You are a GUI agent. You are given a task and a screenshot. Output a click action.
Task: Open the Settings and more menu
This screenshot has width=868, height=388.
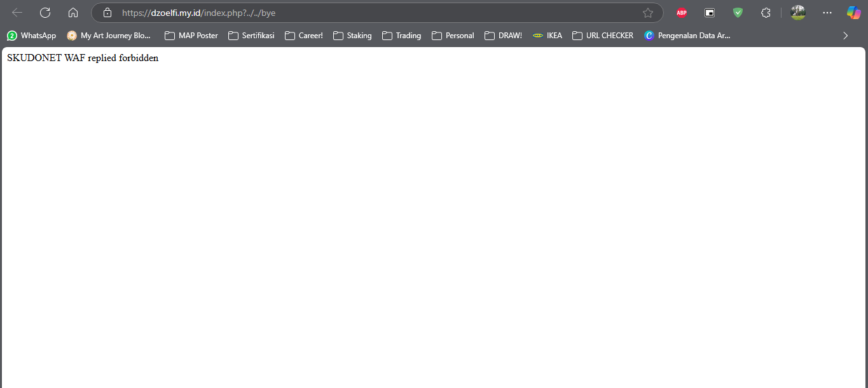(827, 13)
